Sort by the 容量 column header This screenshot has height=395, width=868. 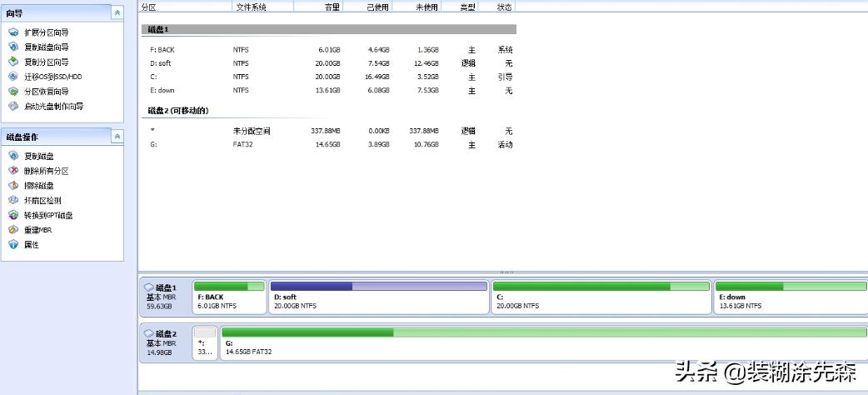[318, 7]
